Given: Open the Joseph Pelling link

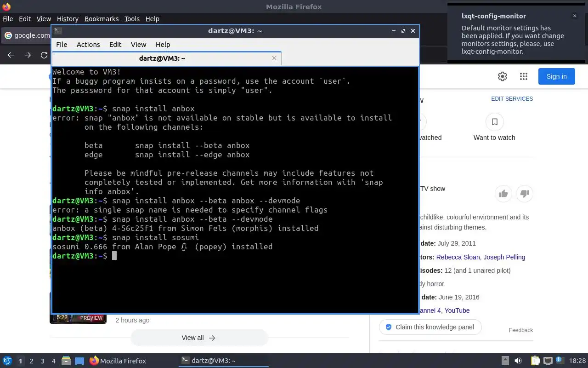Looking at the screenshot, I should 504,257.
